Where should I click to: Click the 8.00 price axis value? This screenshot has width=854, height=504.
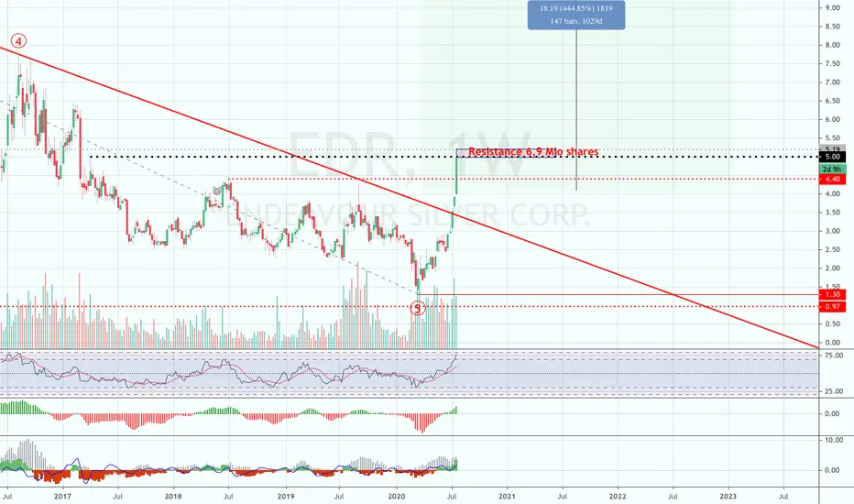click(x=832, y=45)
